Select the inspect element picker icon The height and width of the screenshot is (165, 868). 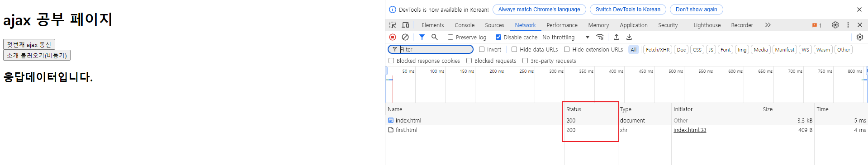393,25
